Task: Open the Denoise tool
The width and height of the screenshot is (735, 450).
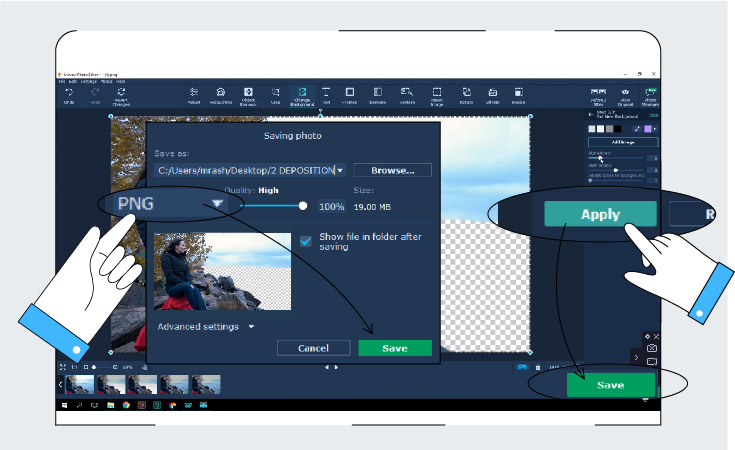Action: [x=377, y=95]
